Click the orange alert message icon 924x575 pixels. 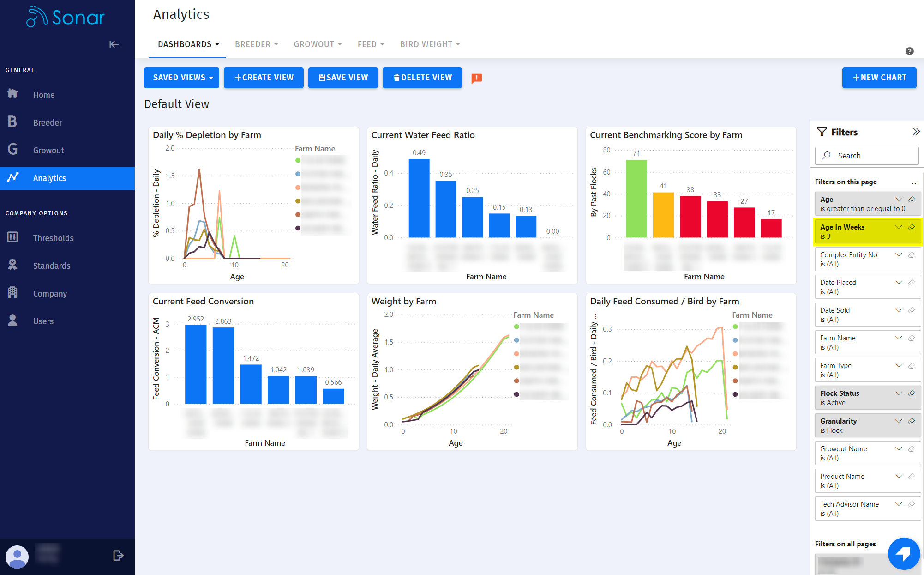(477, 78)
